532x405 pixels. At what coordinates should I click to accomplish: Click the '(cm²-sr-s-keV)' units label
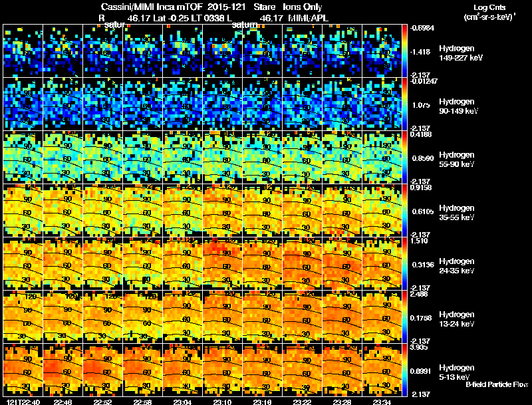point(489,17)
